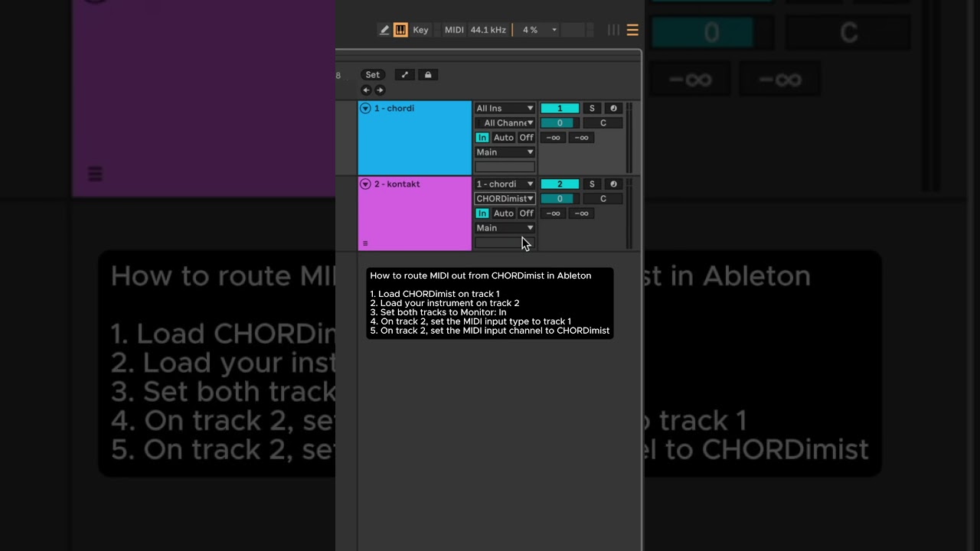Open the CHORDimist input channel dropdown
980x551 pixels.
[505, 199]
